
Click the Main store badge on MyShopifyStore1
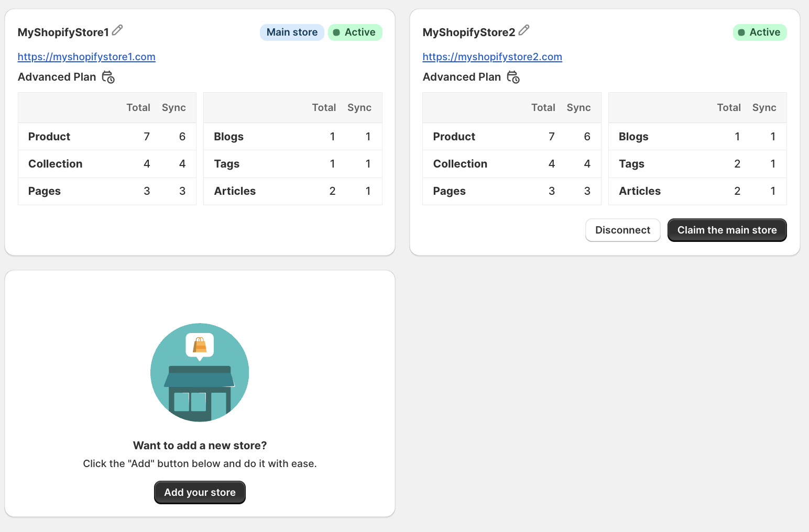click(292, 32)
